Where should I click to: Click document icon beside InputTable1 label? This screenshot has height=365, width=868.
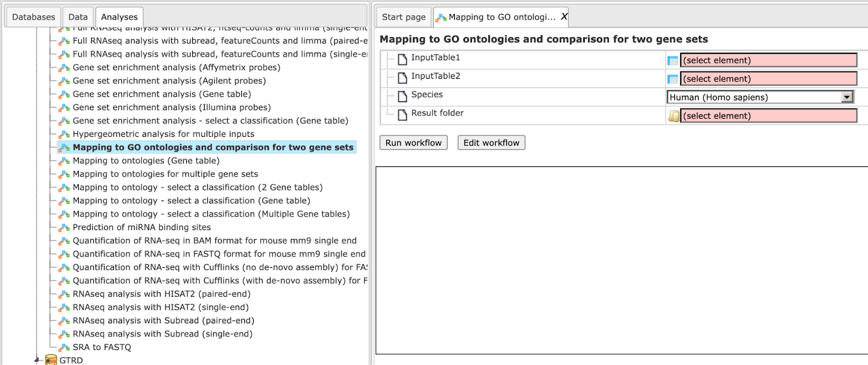point(403,59)
